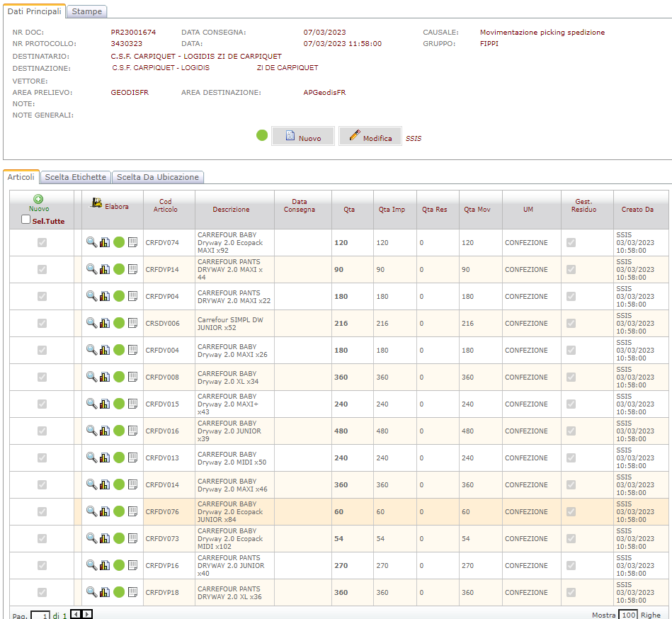Click magnifier icon for CRSDY006 row
Screen dimensions: 672x619
91,323
